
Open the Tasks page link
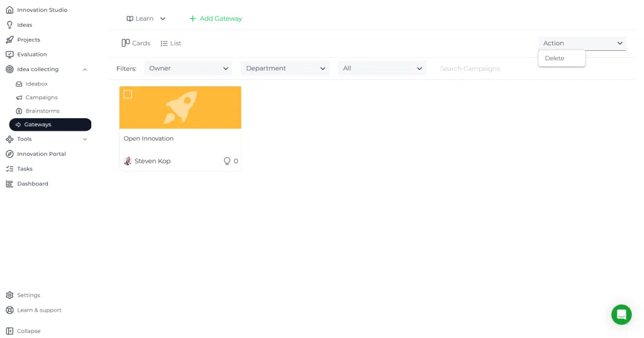25,169
